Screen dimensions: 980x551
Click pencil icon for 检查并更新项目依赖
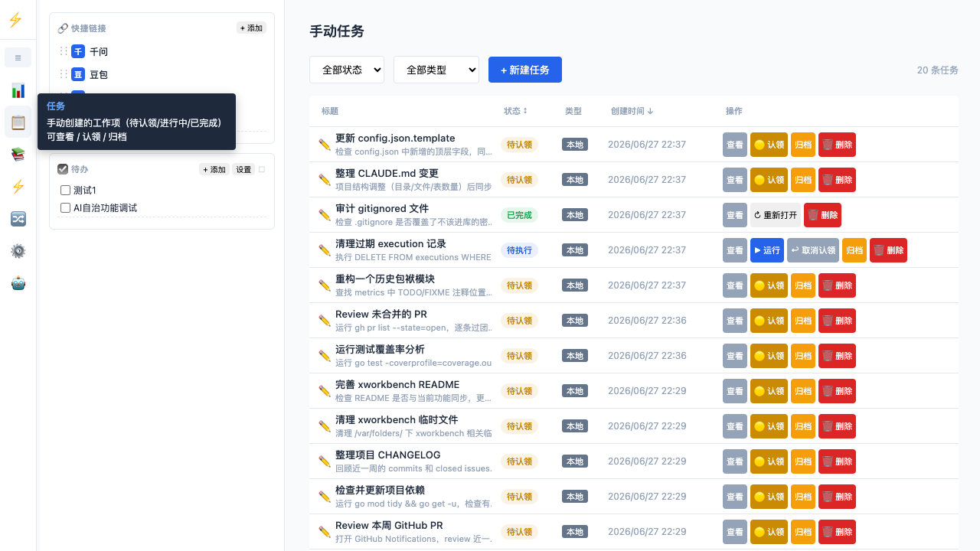(x=325, y=497)
